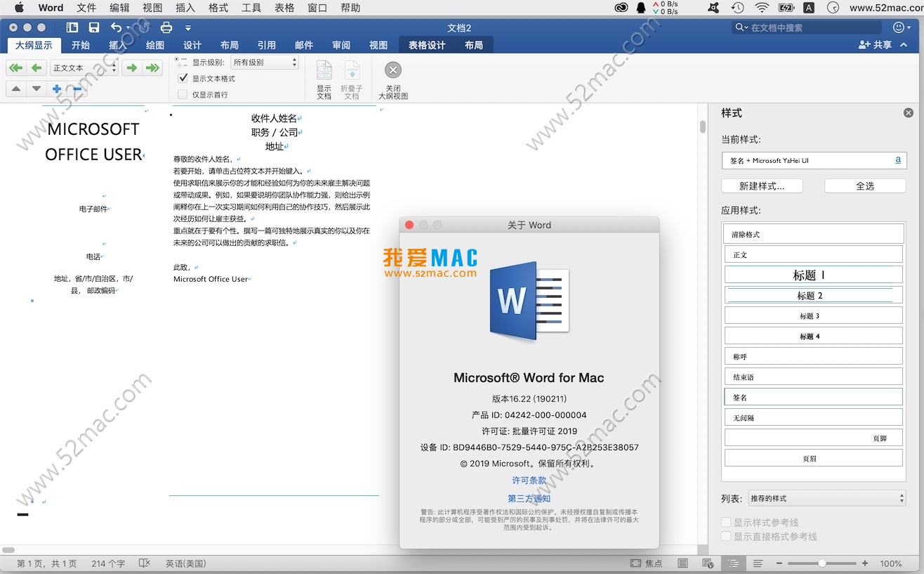The height and width of the screenshot is (574, 924).
Task: Click the spelling check icon in status bar
Action: (145, 563)
